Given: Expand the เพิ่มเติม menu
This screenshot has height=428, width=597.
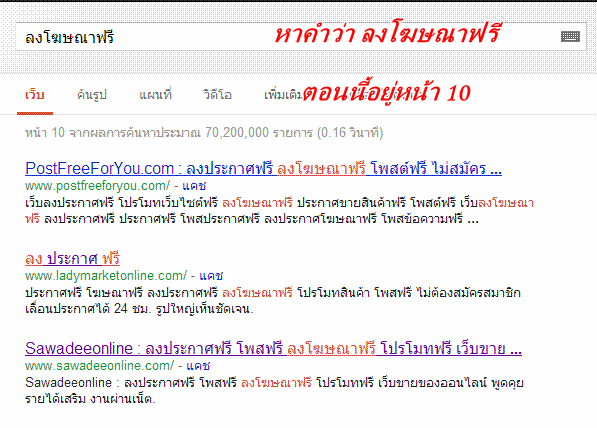Looking at the screenshot, I should [x=283, y=94].
